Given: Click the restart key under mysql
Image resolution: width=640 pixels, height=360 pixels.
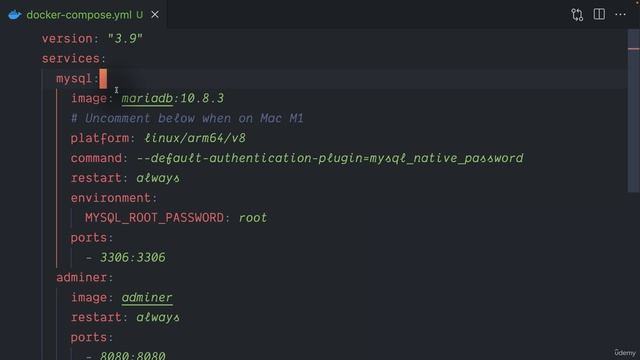Looking at the screenshot, I should click(96, 178).
